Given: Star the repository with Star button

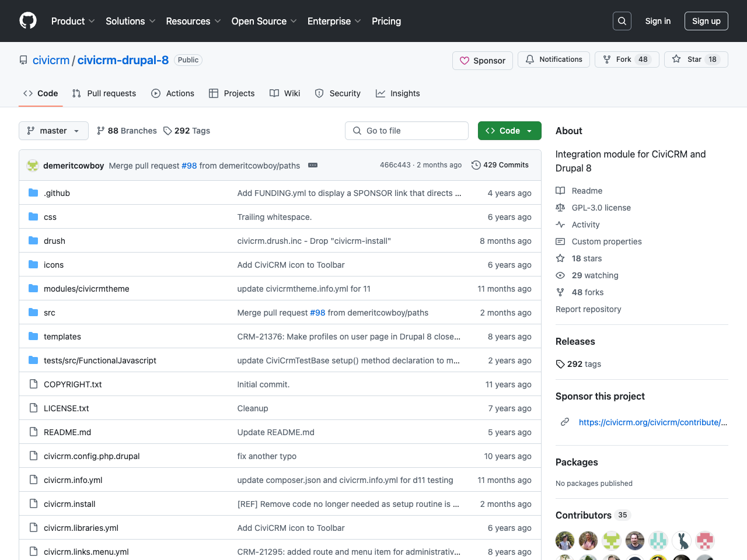Looking at the screenshot, I should [696, 60].
